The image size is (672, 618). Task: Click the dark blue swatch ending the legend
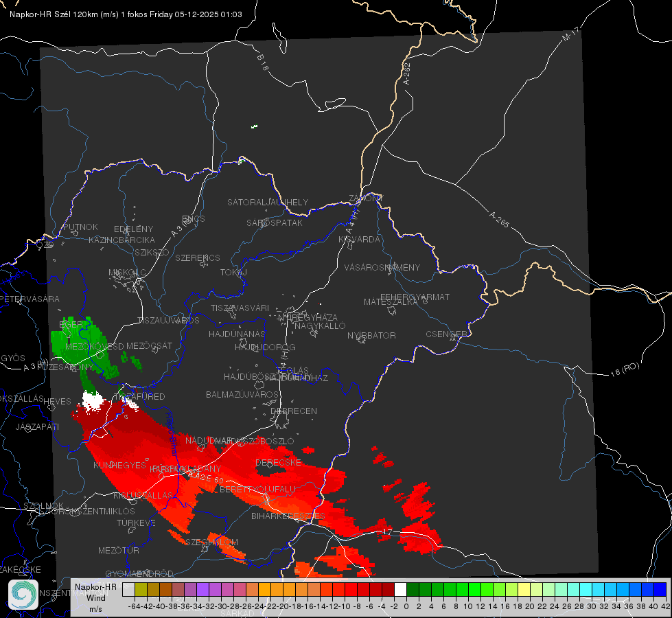[x=660, y=589]
